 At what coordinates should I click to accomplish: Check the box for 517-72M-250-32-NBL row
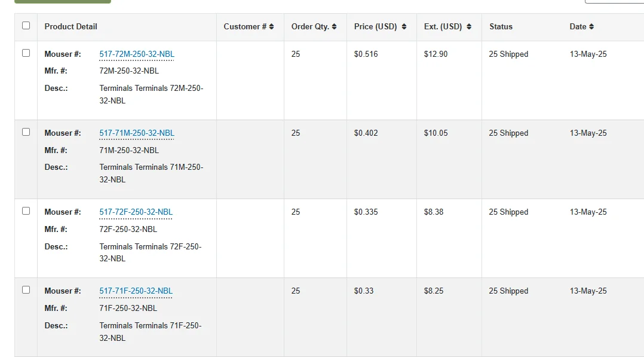26,53
